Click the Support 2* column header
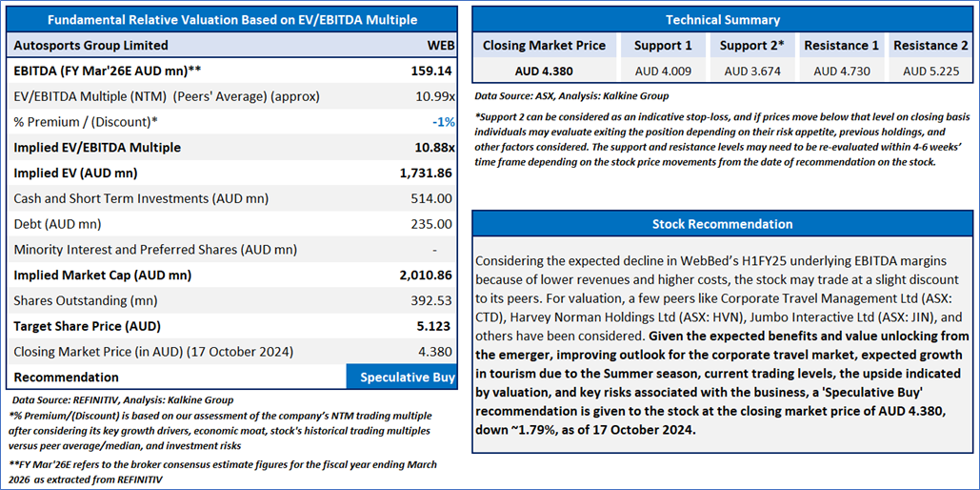 752,46
